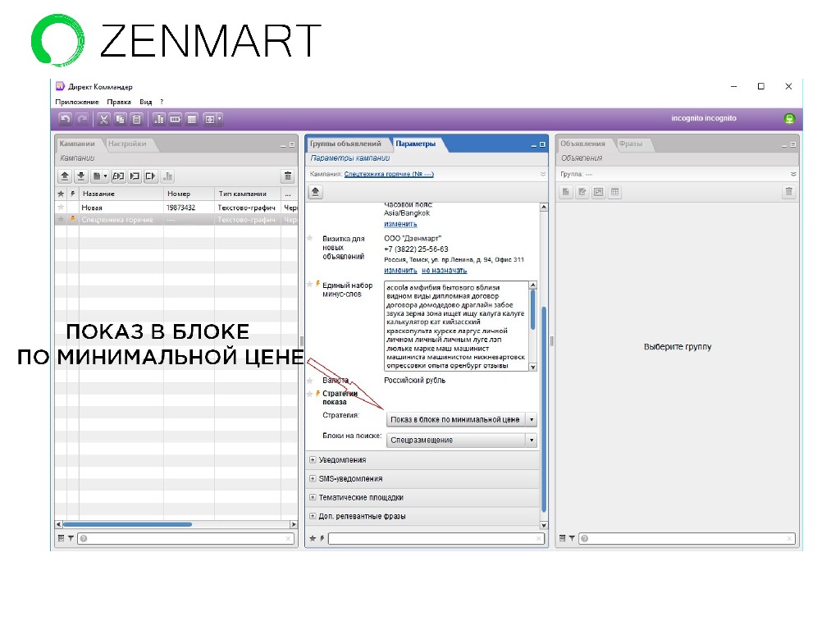Click изменить link under business card
The height and width of the screenshot is (630, 840).
click(x=400, y=271)
